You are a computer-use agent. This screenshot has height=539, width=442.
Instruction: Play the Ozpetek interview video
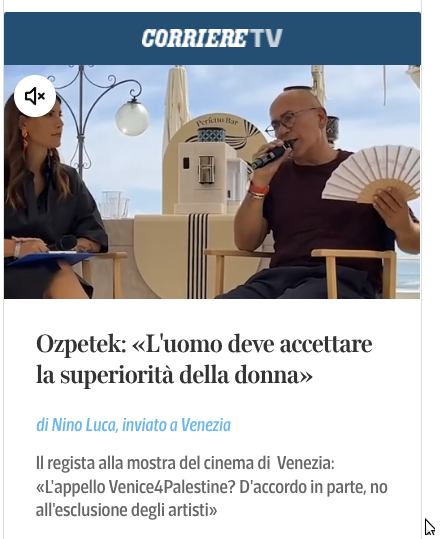click(212, 182)
